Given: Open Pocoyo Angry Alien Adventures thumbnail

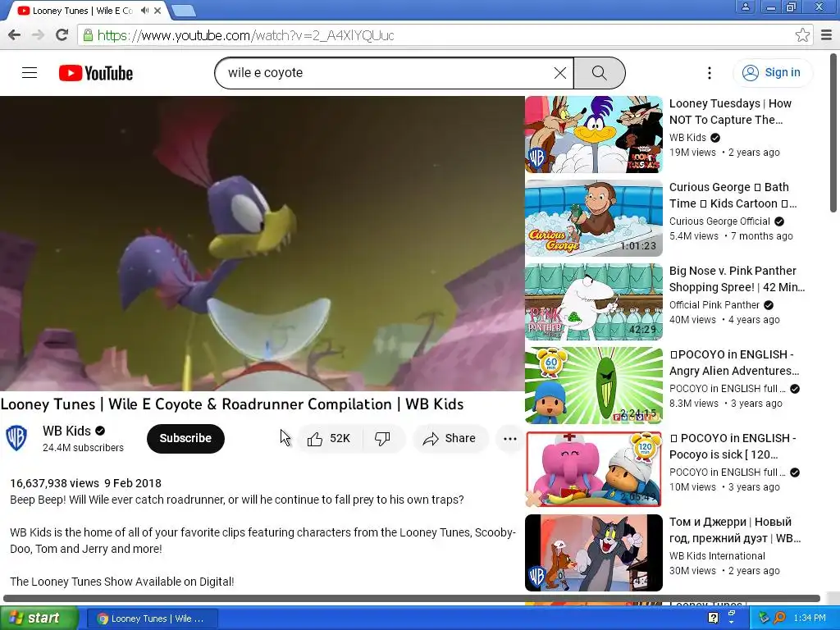Looking at the screenshot, I should [x=594, y=386].
